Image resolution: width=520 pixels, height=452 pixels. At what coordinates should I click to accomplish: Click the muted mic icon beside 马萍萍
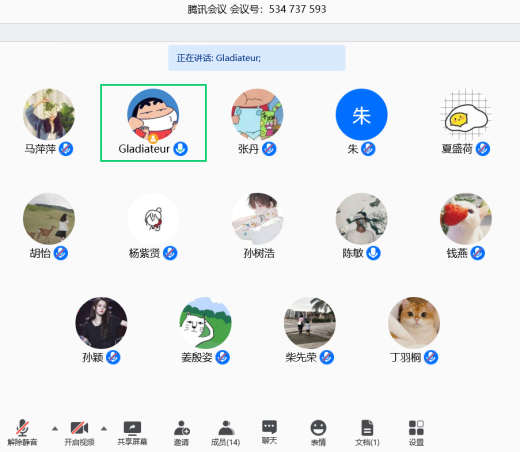tap(66, 149)
